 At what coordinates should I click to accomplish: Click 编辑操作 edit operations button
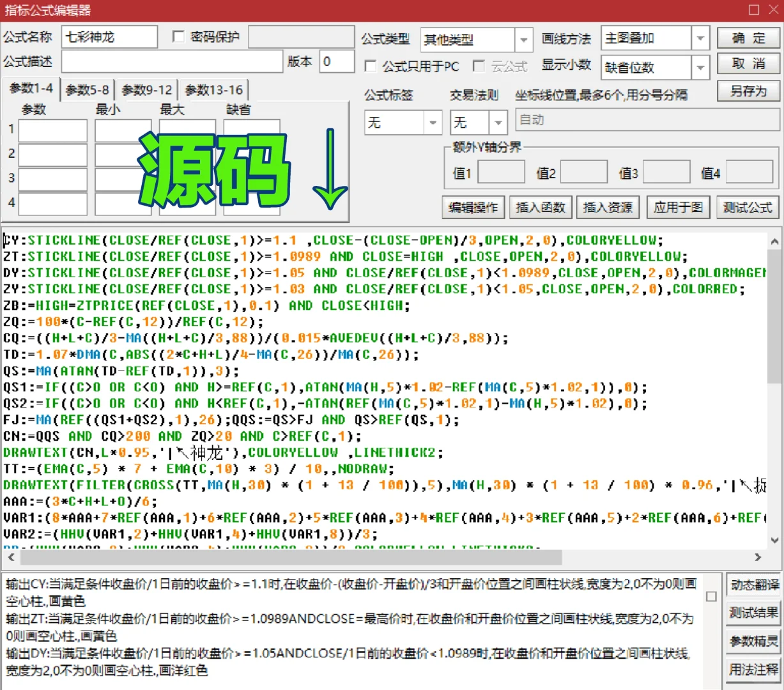pos(473,207)
